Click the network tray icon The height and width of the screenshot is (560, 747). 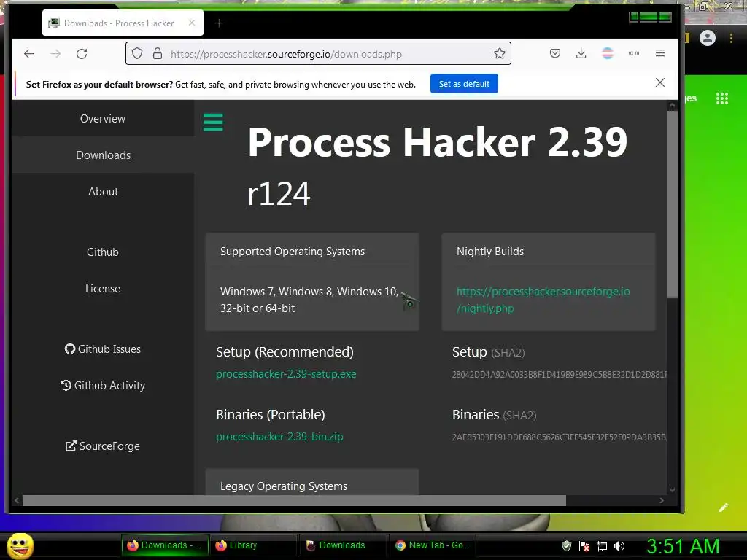click(602, 546)
